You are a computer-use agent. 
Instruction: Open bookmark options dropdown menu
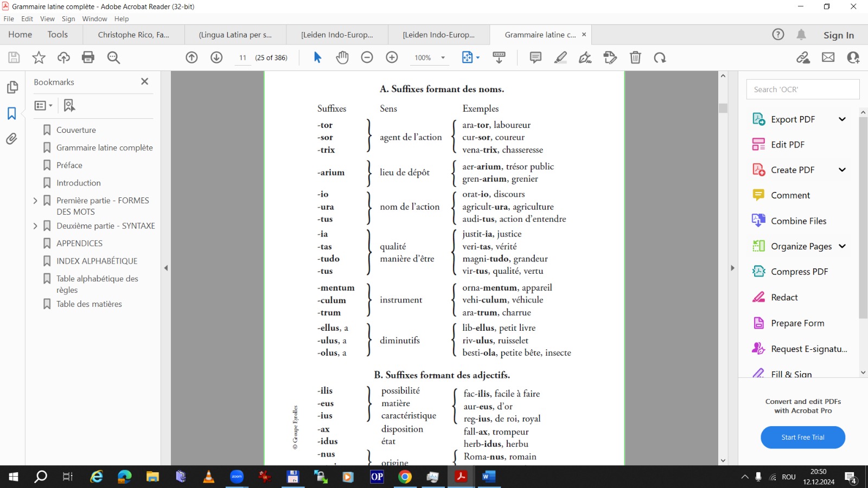pyautogui.click(x=43, y=106)
